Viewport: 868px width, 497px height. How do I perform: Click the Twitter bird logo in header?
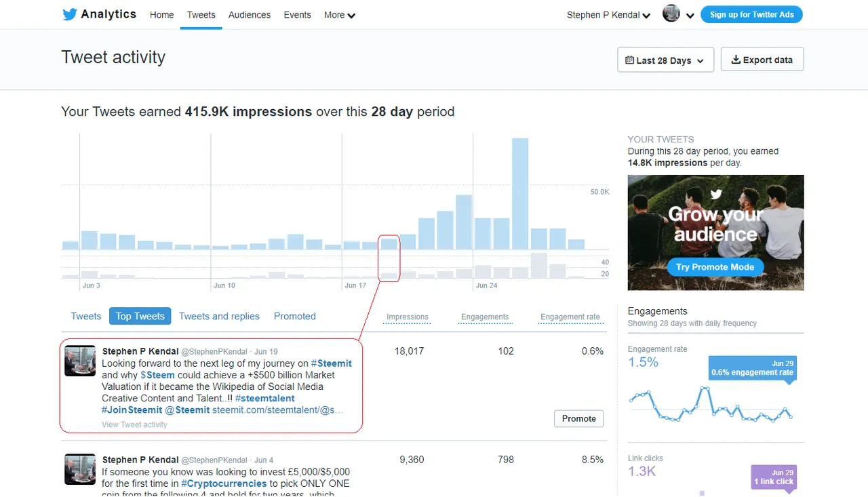coord(69,14)
